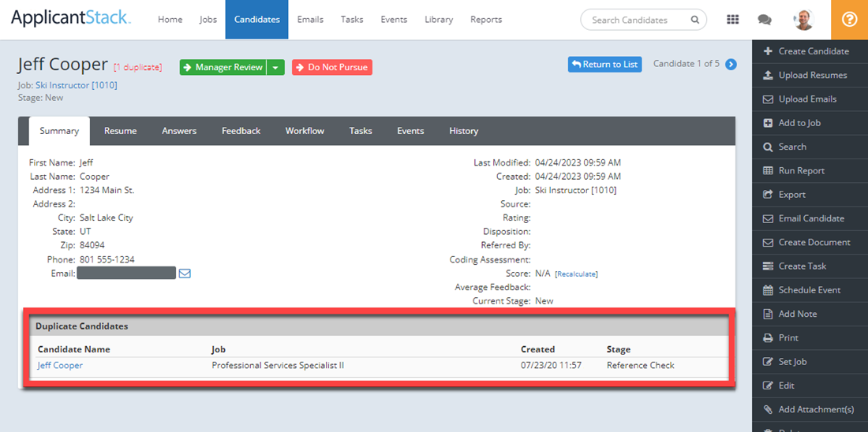The height and width of the screenshot is (432, 868).
Task: Switch to the Workflow tab
Action: pyautogui.click(x=305, y=131)
